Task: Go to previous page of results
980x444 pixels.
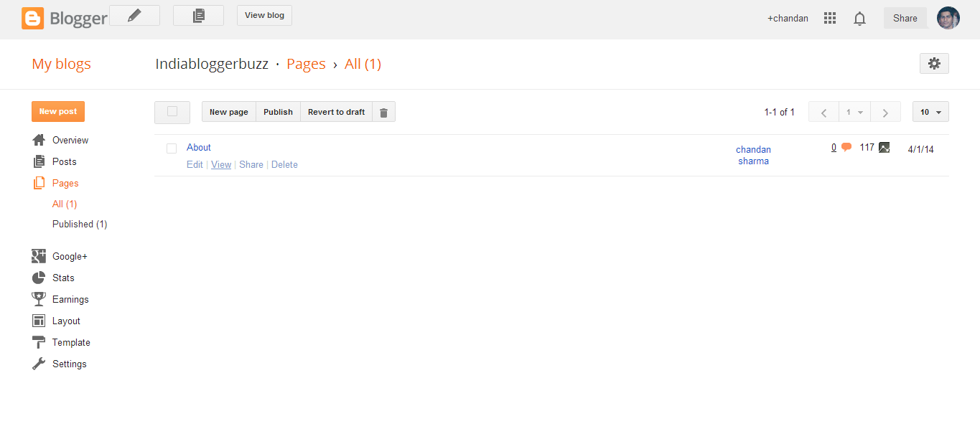Action: point(823,112)
